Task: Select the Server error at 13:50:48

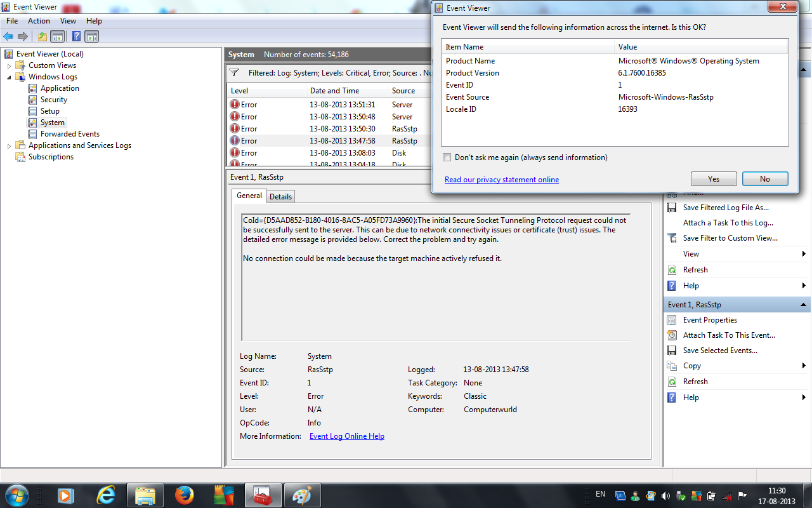Action: point(329,117)
